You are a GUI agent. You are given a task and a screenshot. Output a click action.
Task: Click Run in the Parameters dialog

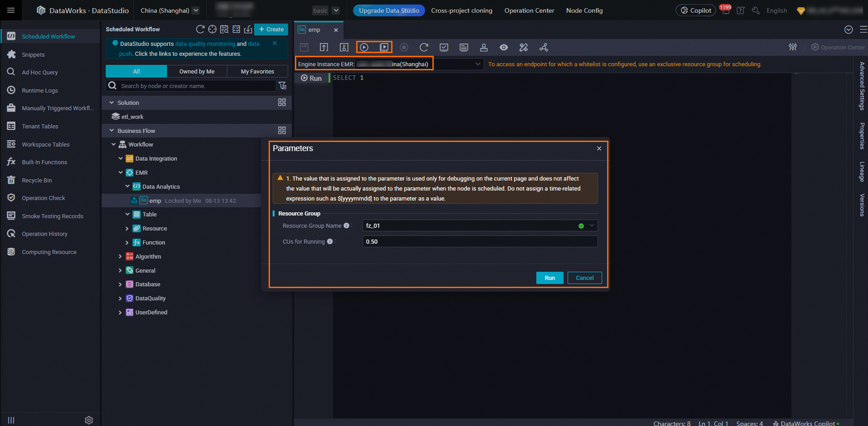point(550,278)
